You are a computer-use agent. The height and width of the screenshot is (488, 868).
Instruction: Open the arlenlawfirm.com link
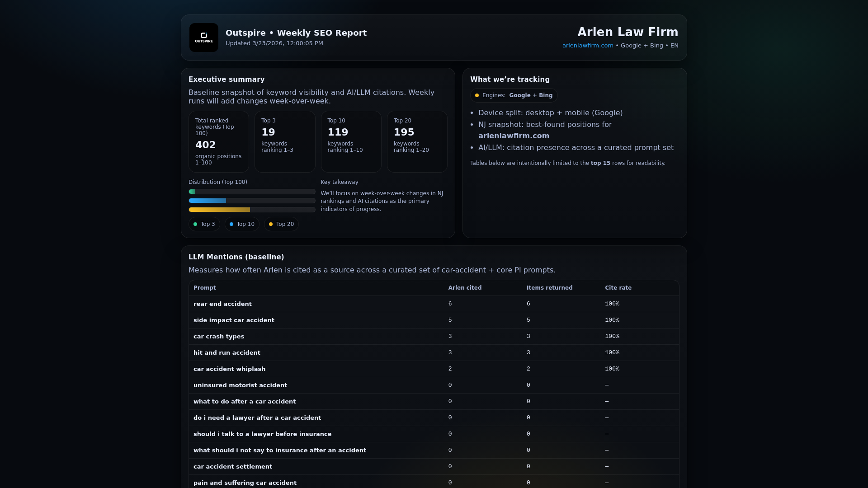[x=588, y=46]
